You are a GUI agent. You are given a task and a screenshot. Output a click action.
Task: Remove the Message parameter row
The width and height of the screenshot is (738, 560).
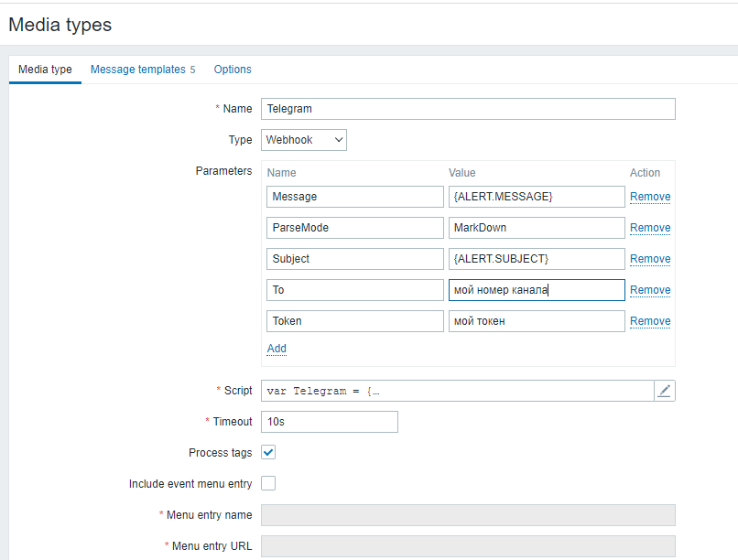(650, 197)
